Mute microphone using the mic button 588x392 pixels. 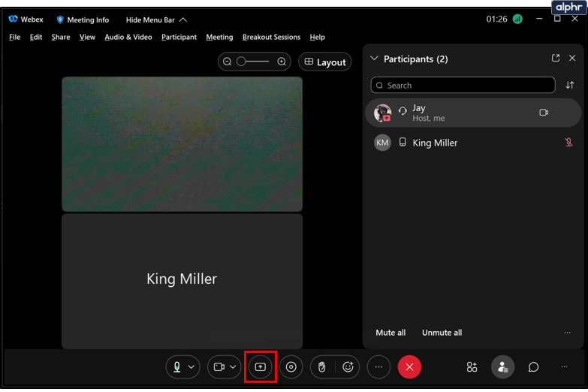coord(177,366)
